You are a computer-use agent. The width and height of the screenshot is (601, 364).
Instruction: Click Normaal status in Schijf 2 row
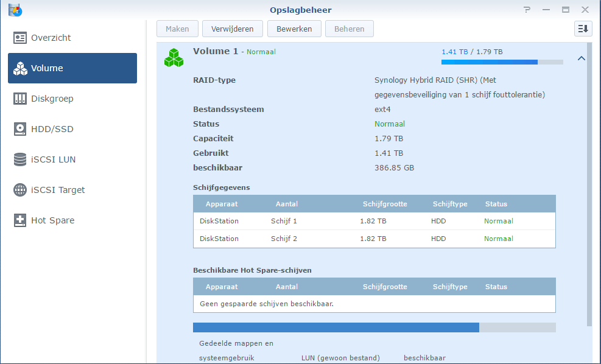click(498, 239)
